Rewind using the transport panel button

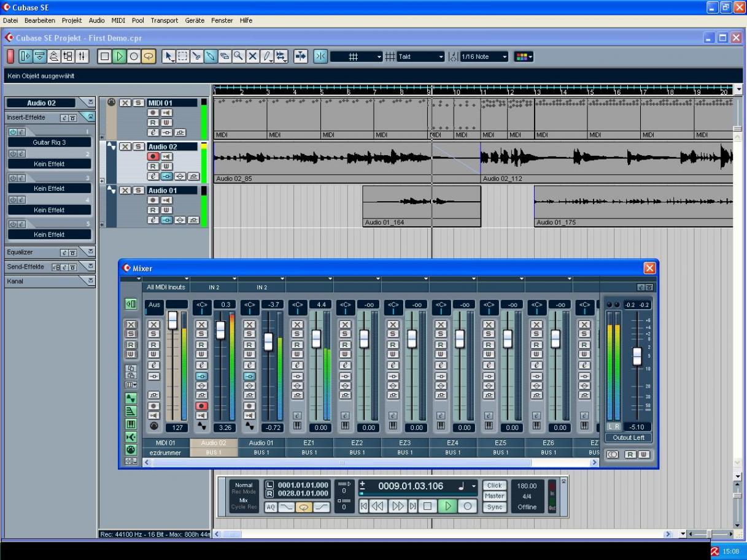tap(379, 506)
